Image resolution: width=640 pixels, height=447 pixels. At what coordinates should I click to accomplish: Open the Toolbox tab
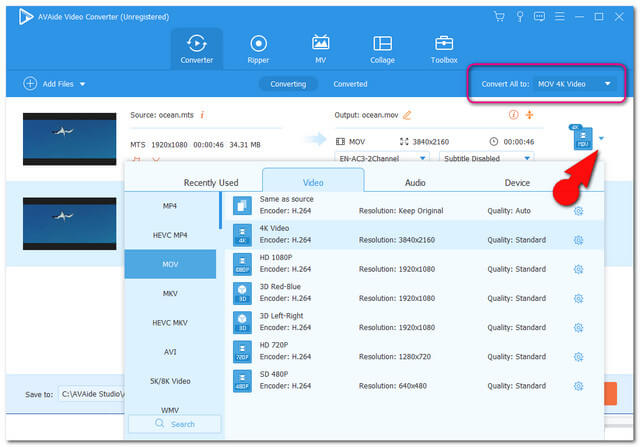444,49
